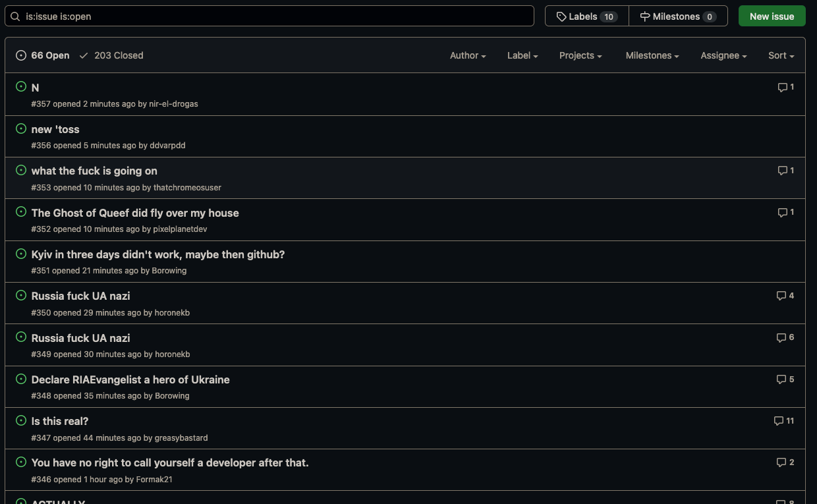Click open-issue icon beside "Kyiv in three days"

coord(21,254)
